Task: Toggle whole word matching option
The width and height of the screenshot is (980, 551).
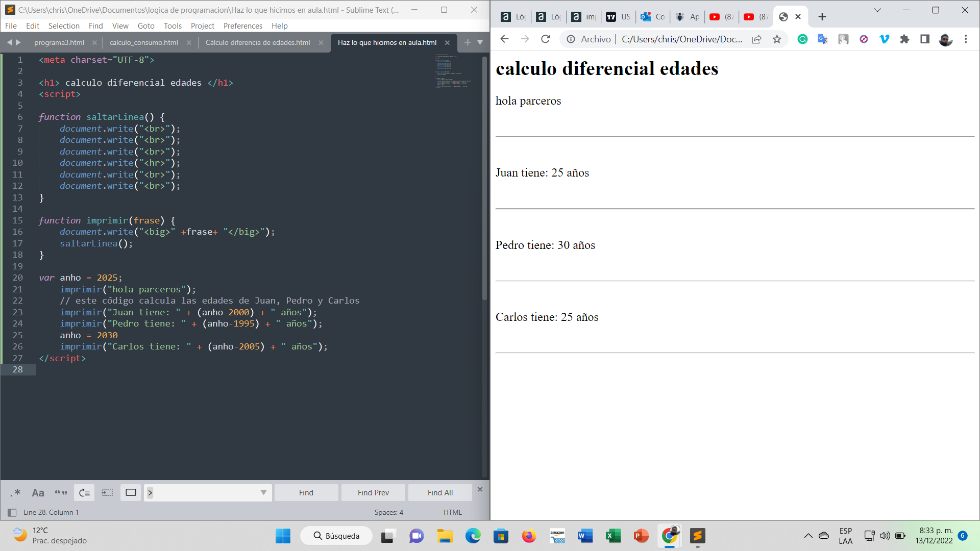Action: [x=61, y=492]
